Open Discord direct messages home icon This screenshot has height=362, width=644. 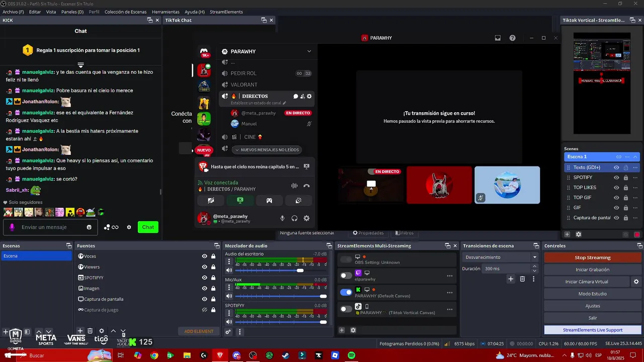204,52
